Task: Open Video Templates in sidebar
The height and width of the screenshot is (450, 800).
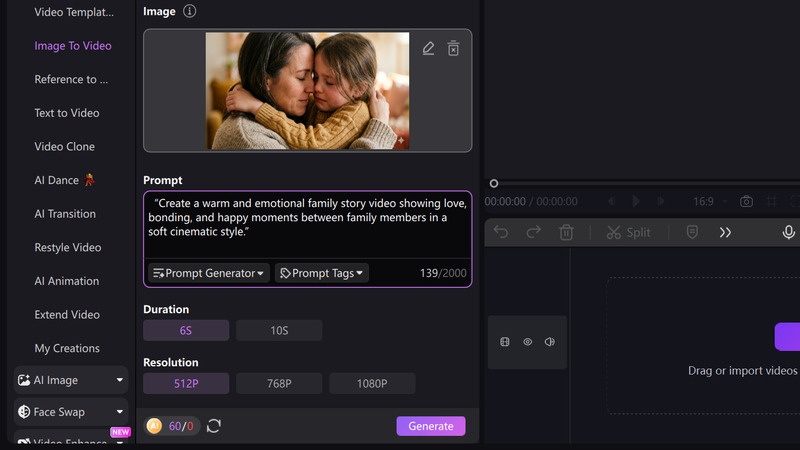Action: 74,12
